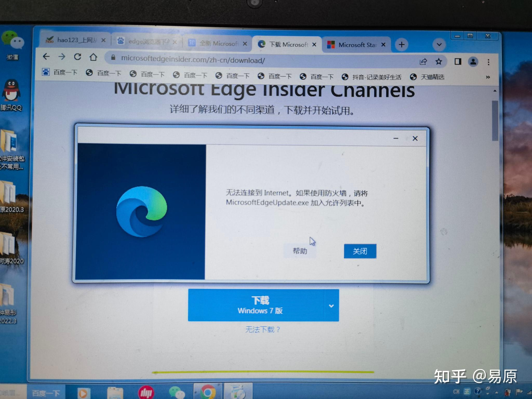Click the page vertical scrollbar thumb
The image size is (532, 399).
pos(495,121)
